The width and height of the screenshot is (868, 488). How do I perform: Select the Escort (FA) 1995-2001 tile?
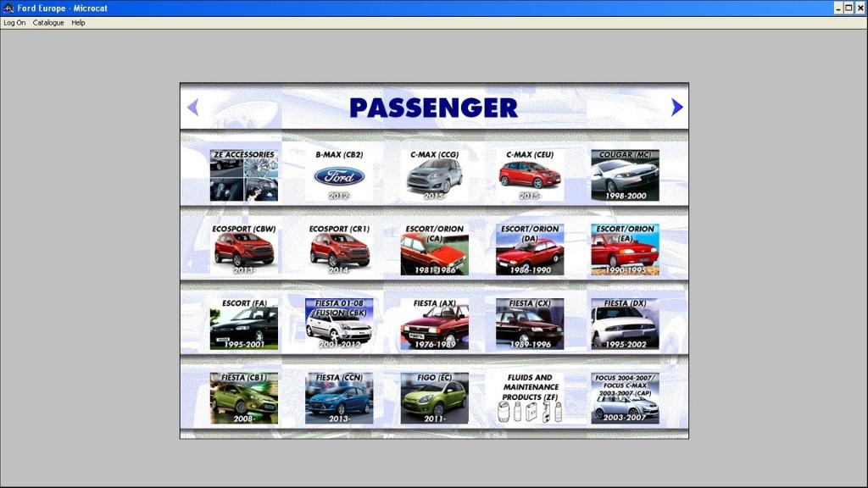point(243,324)
